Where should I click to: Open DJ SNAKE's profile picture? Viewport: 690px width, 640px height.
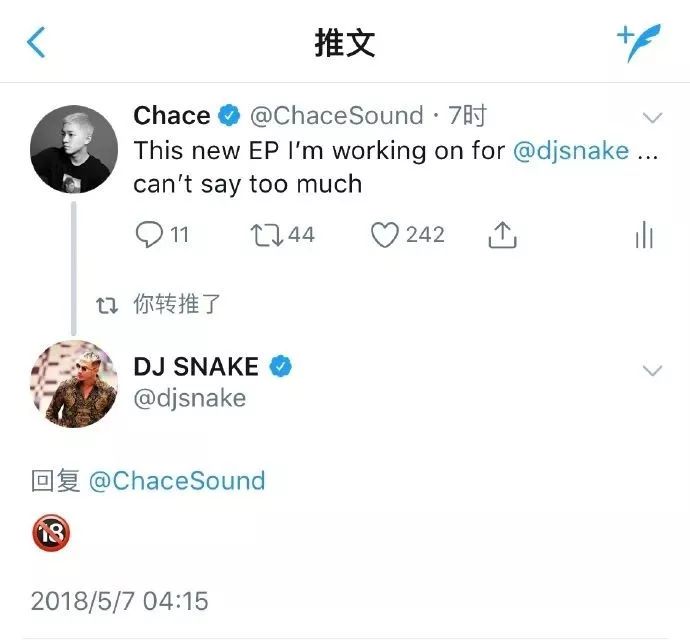(x=74, y=384)
